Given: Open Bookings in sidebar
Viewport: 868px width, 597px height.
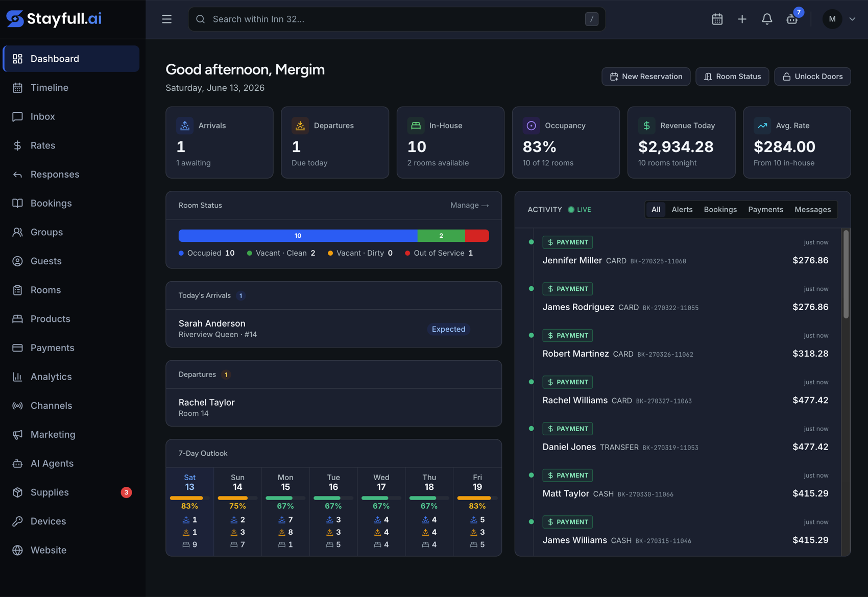Looking at the screenshot, I should click(x=71, y=203).
